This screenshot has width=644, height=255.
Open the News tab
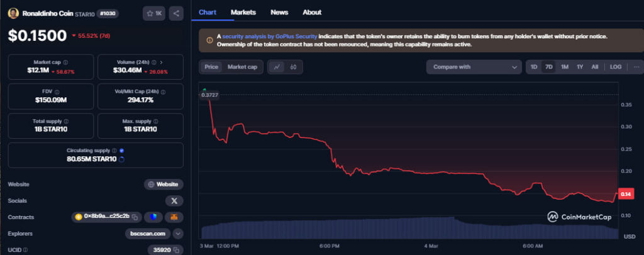(x=279, y=13)
